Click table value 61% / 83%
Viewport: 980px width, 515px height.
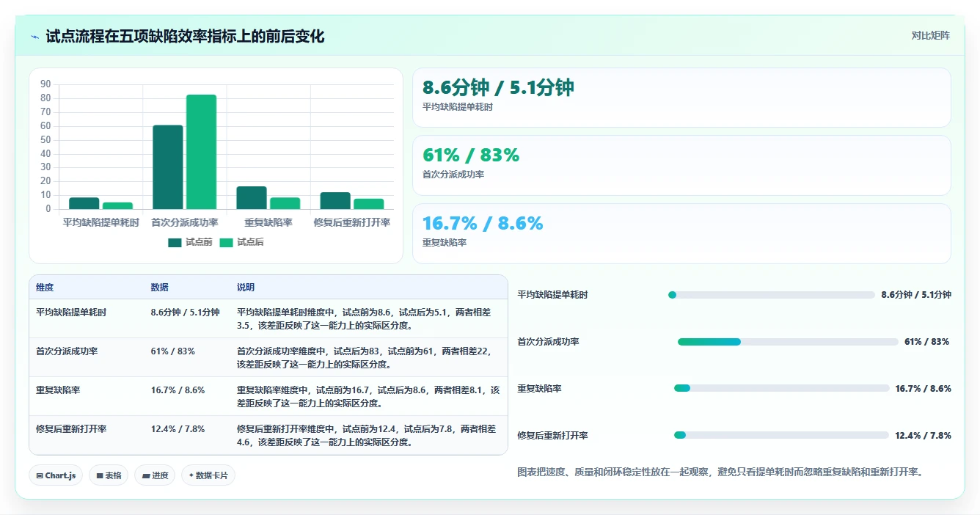click(x=173, y=351)
